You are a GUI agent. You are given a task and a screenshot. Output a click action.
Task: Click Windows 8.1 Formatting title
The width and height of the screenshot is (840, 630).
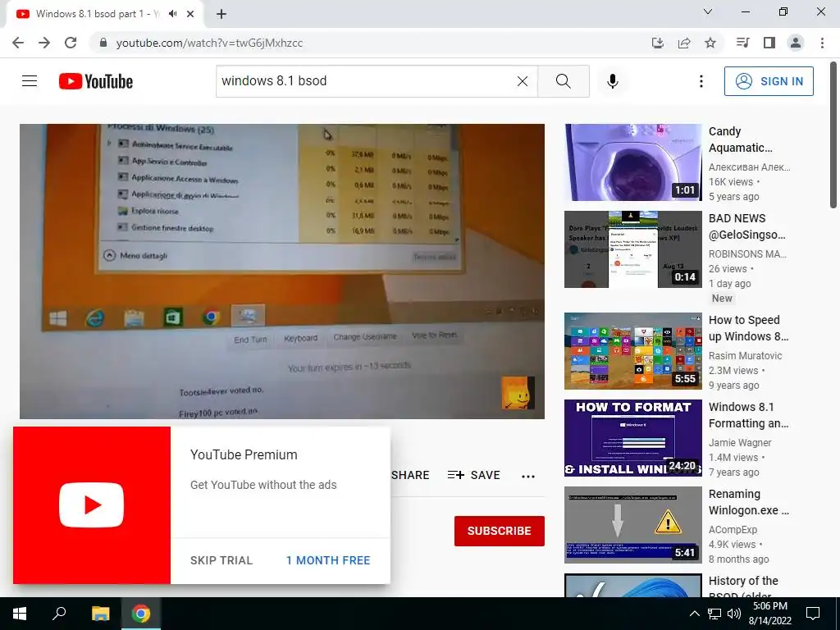pyautogui.click(x=748, y=414)
